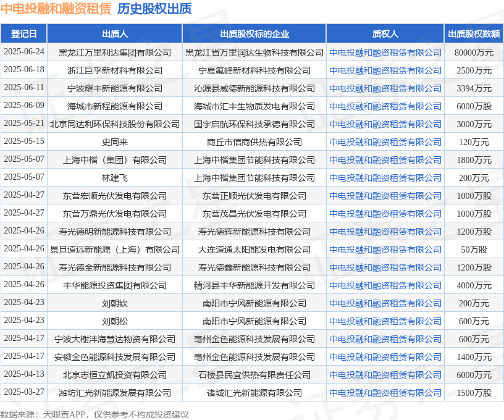Image resolution: width=504 pixels, height=420 pixels.
Task: Open 质权人 link in 刘朝松 row
Action: point(385,321)
